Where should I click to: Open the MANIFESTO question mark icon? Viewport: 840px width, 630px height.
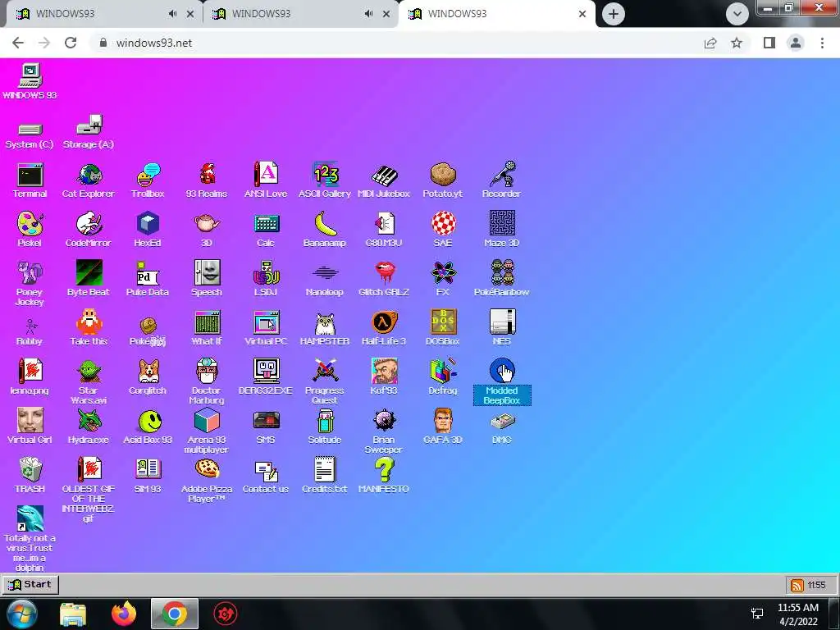[x=384, y=470]
